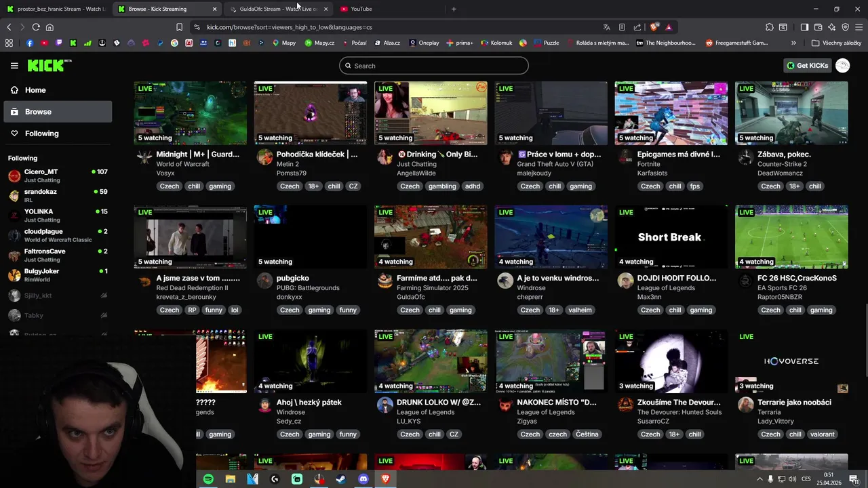
Task: Open the Short Break stream by Max3nn
Action: (671, 237)
